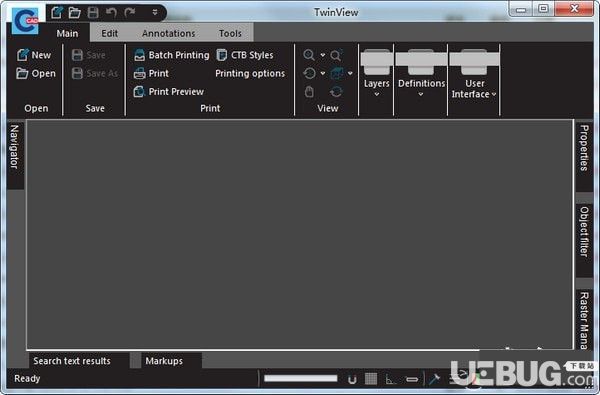The image size is (600, 395).
Task: Switch to the Edit ribbon tab
Action: 109,33
